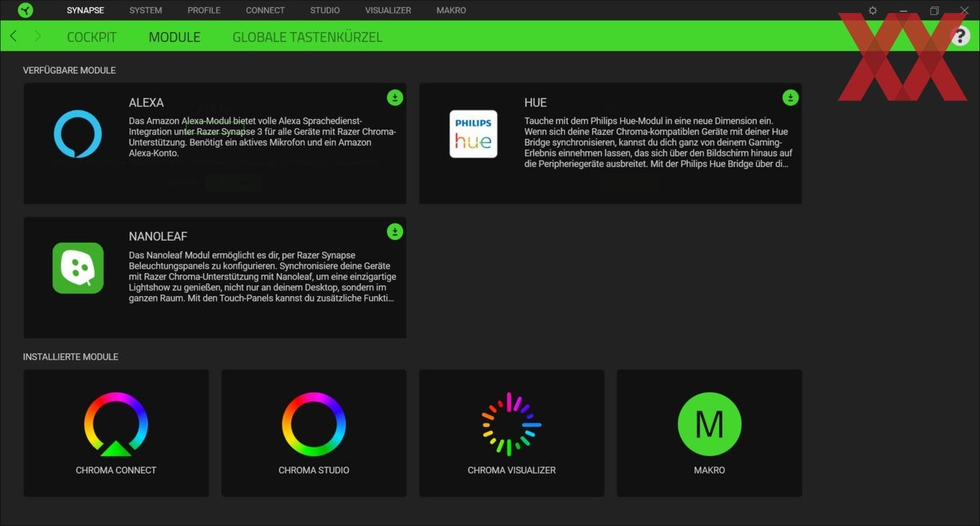Switch to the Synapse tab
980x526 pixels.
[x=85, y=10]
